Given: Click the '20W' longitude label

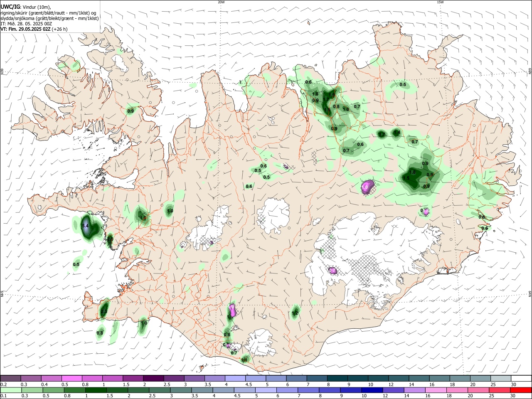Looking at the screenshot, I should [x=221, y=2].
